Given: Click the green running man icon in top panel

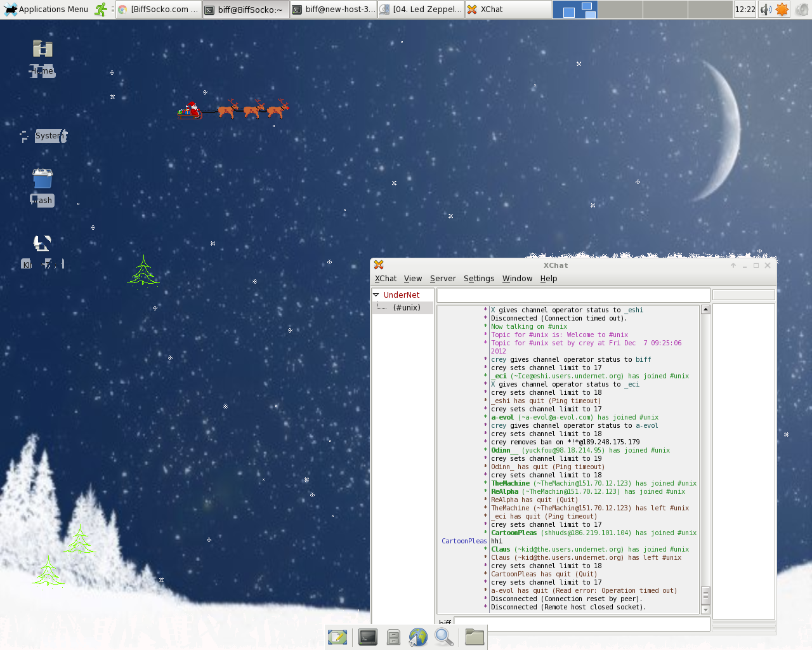Looking at the screenshot, I should [x=101, y=9].
